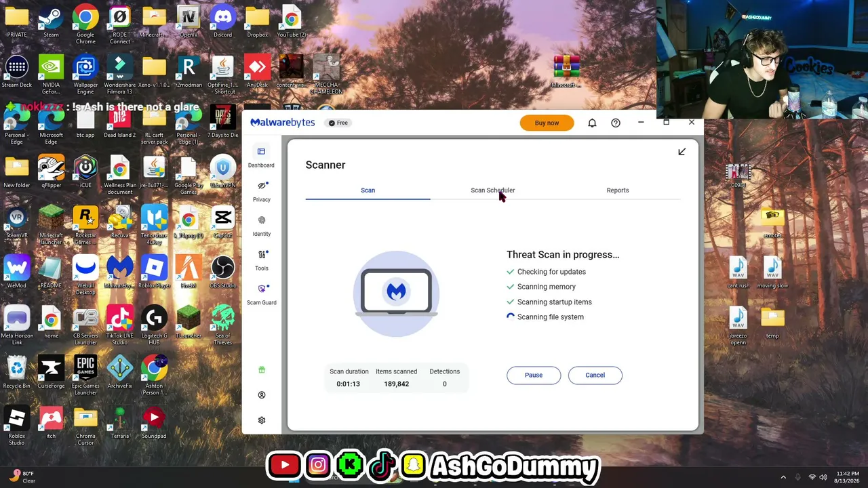Screen dimensions: 868x488
Task: Open the Tools section in Malwarebytes
Action: pos(262,260)
